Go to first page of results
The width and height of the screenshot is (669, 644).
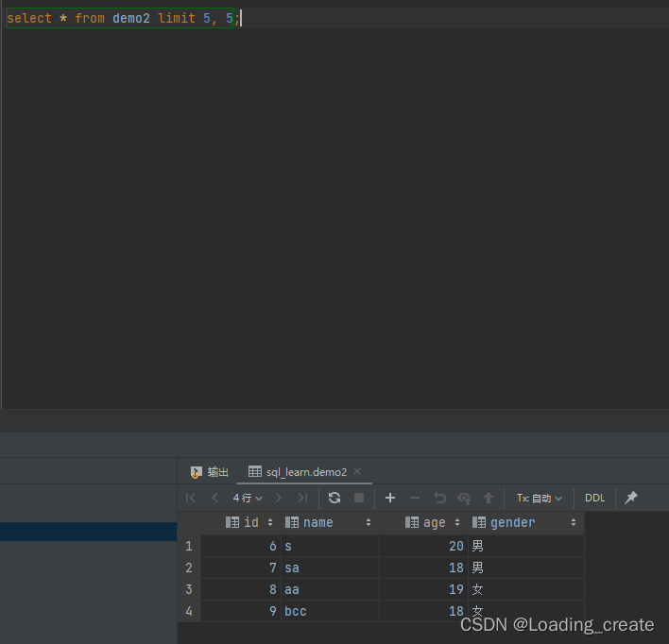point(191,498)
